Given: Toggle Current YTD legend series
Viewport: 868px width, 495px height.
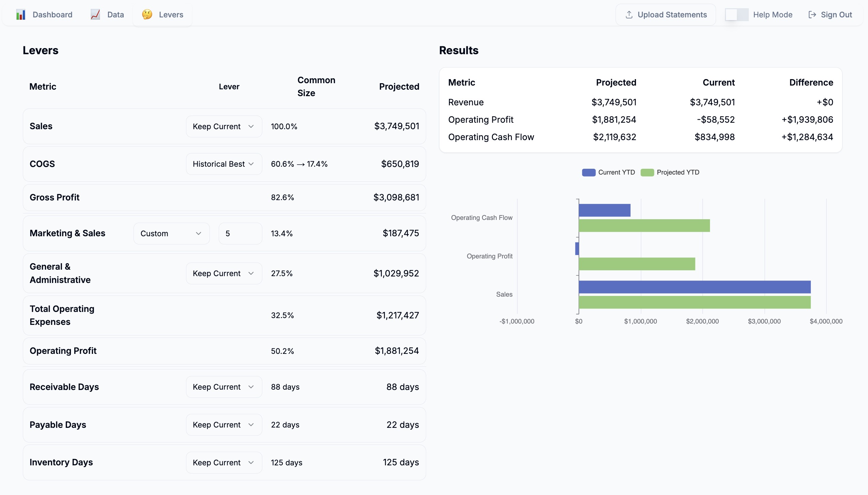Looking at the screenshot, I should [608, 172].
